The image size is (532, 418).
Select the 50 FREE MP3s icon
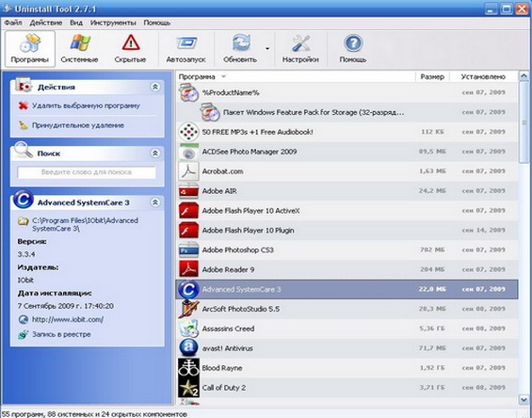point(188,132)
